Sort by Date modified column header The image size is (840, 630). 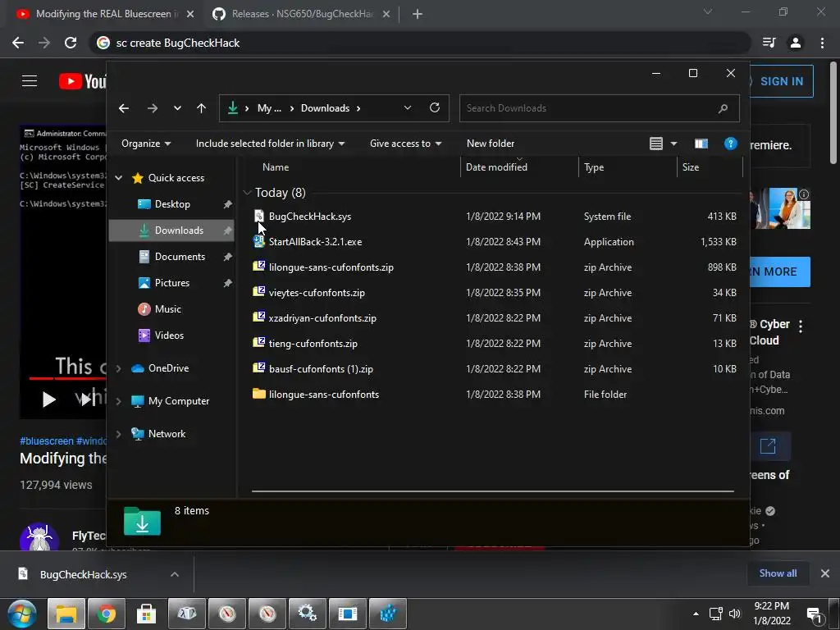[x=496, y=167]
